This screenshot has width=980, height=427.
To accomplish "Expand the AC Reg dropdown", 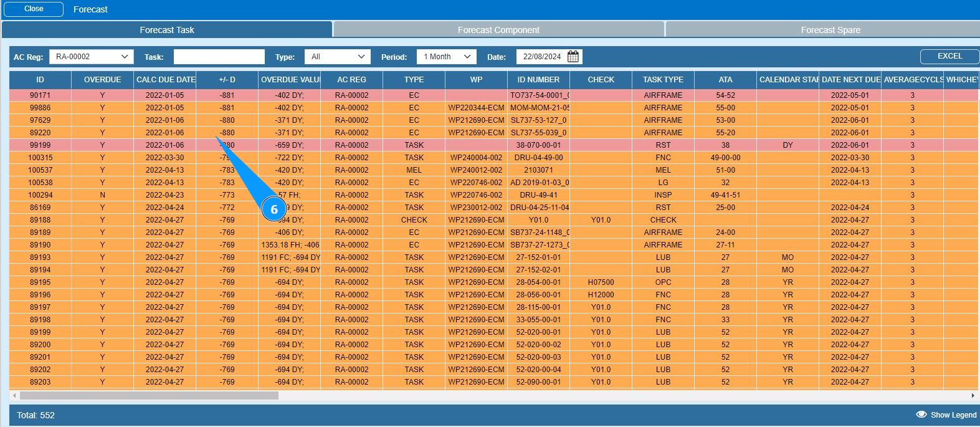I will 91,57.
